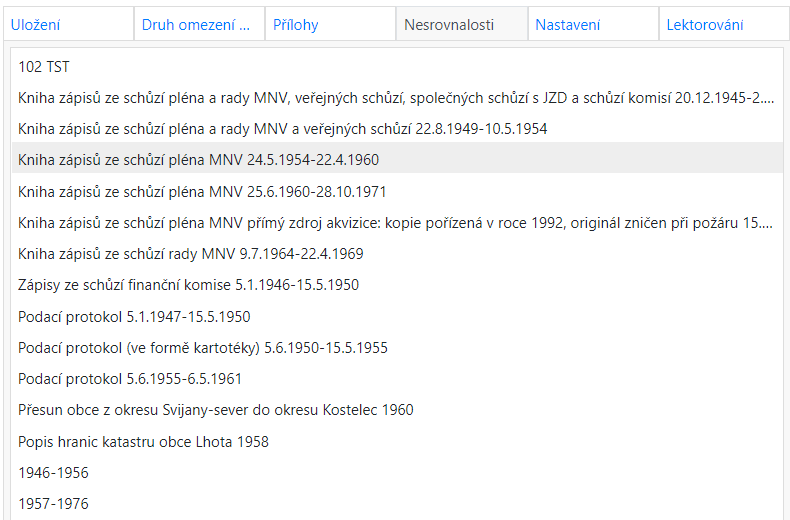Screen dimensions: 790x520
Task: Select the 1946-1956 list entry
Action: click(x=53, y=473)
